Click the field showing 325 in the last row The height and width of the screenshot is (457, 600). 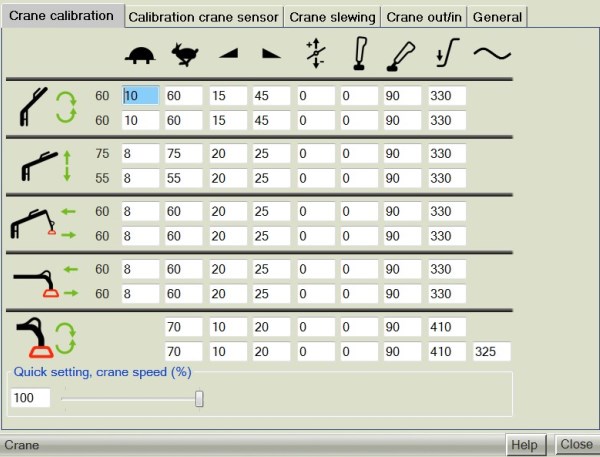click(490, 352)
